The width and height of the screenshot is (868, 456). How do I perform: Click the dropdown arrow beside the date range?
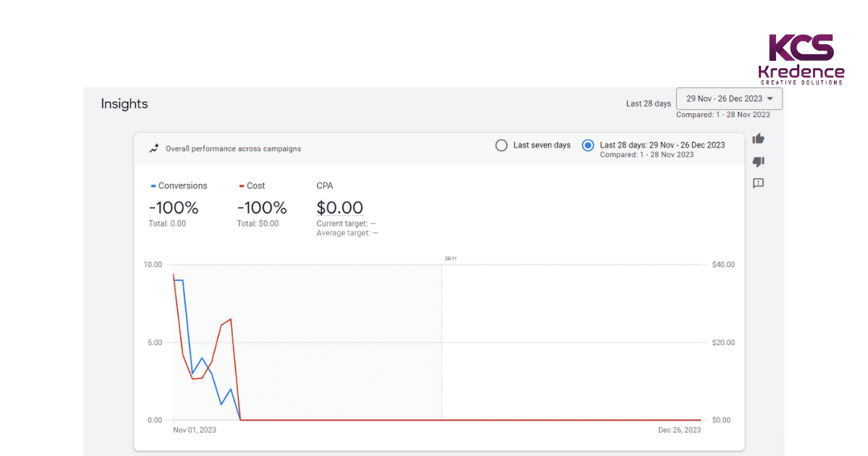tap(770, 98)
